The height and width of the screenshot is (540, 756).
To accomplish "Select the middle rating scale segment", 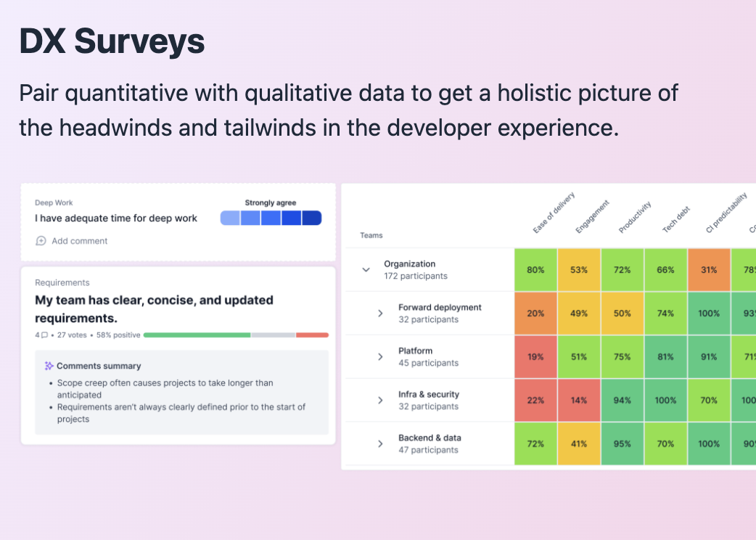I will 271,218.
